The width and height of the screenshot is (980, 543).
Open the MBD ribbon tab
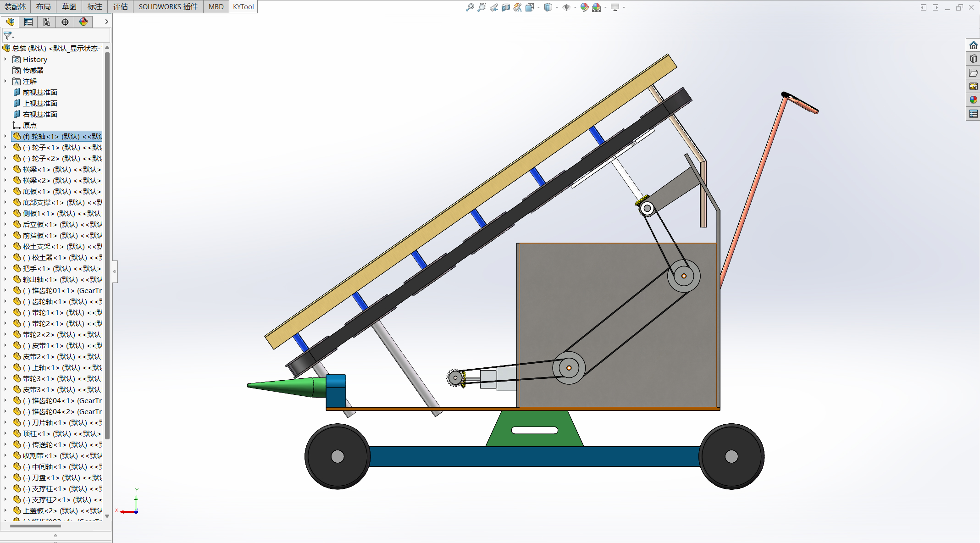tap(216, 6)
